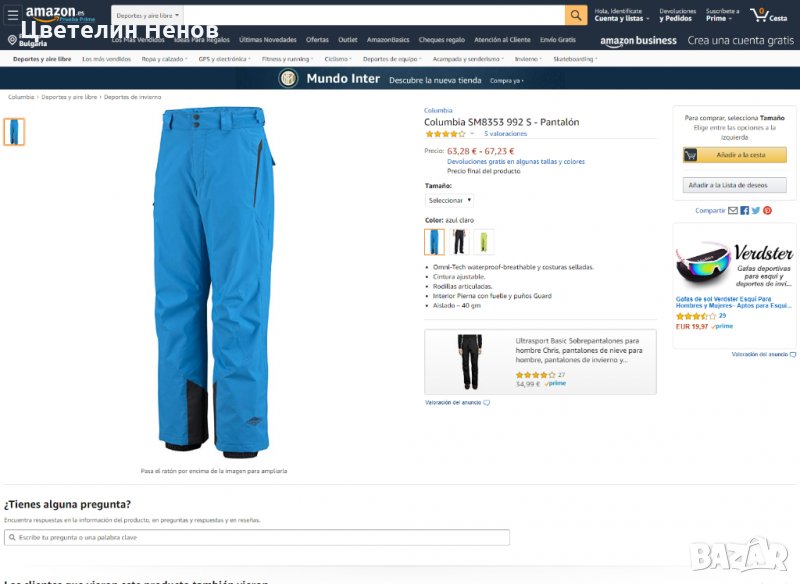Screen dimensions: 800x584
Task: Select the lime green pants color swatch
Action: click(484, 242)
